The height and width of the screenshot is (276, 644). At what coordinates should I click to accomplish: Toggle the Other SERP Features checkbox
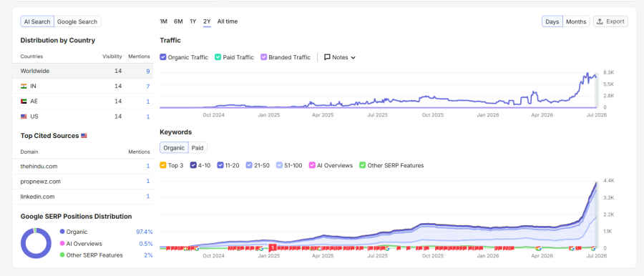[362, 165]
